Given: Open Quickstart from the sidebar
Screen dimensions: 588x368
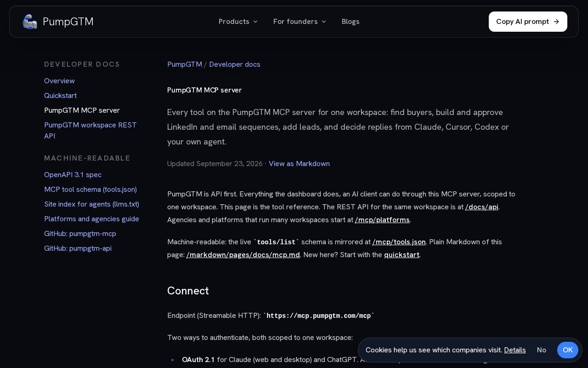Looking at the screenshot, I should coord(60,96).
